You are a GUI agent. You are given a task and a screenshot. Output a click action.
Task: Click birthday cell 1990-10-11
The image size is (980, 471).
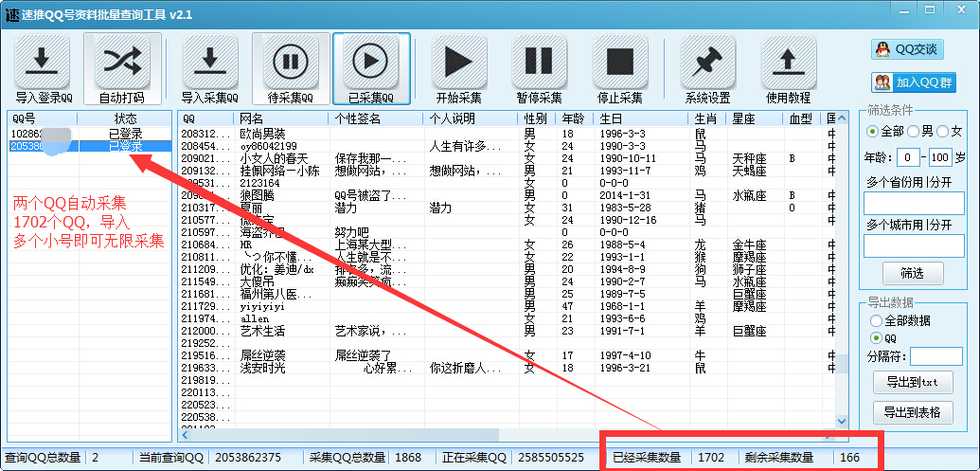tap(628, 158)
